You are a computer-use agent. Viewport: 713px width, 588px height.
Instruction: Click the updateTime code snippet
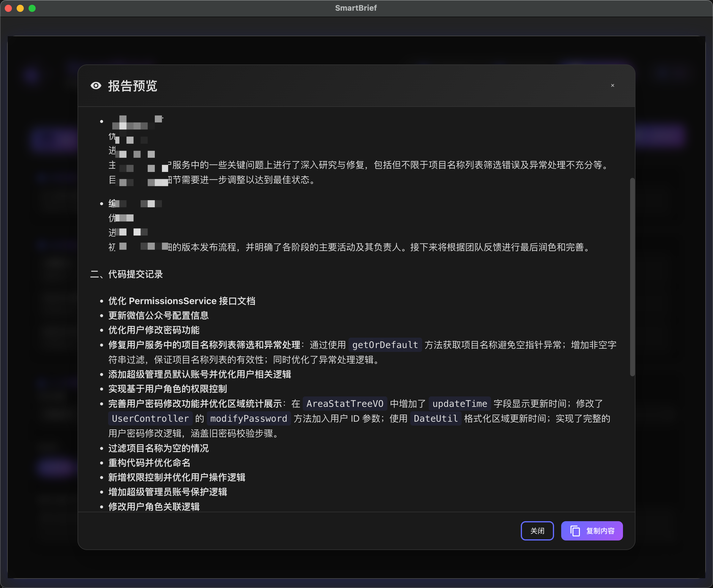[x=460, y=403]
